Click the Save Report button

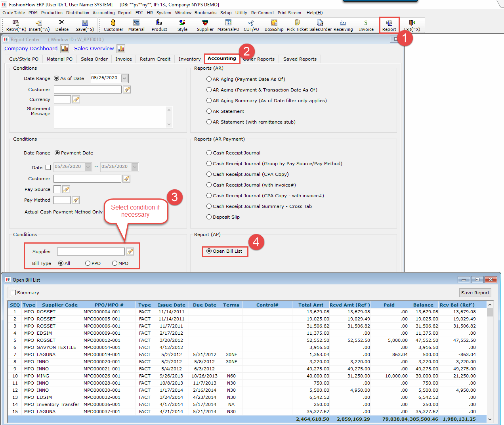coord(475,293)
